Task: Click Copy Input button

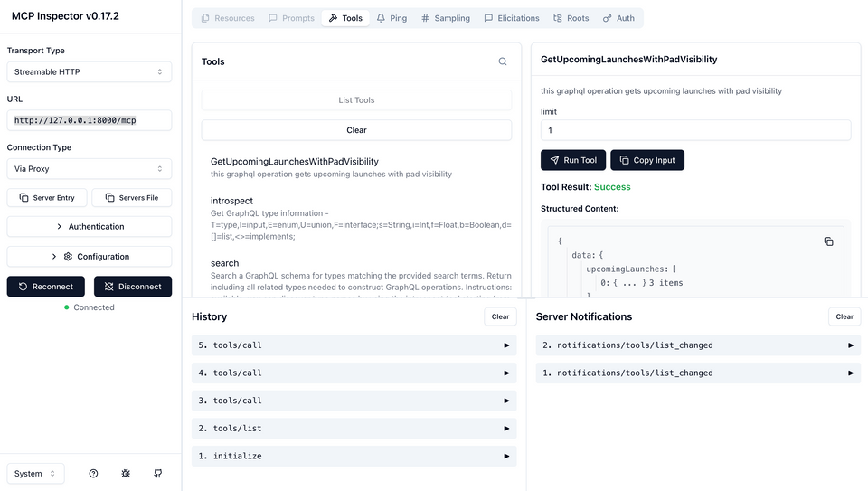Action: coord(647,160)
